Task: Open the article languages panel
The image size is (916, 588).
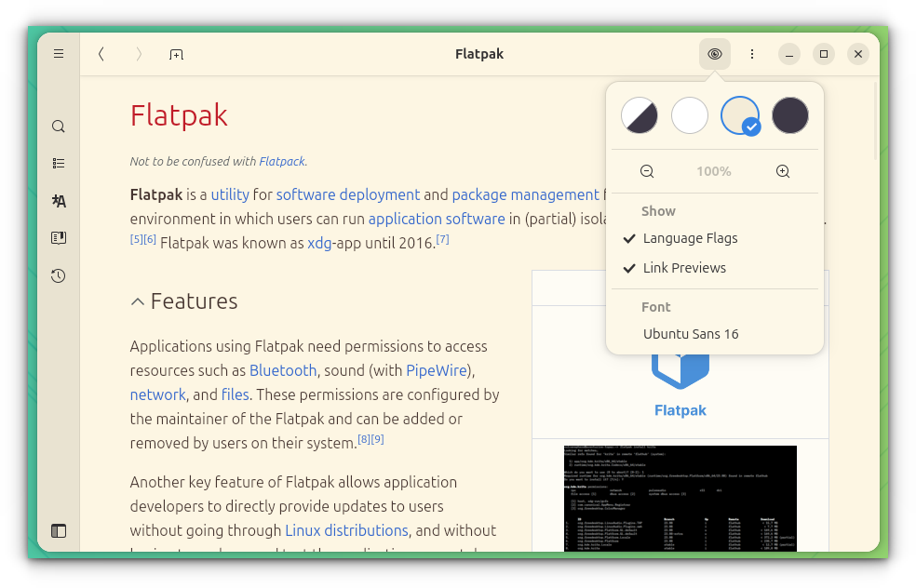Action: 59,201
